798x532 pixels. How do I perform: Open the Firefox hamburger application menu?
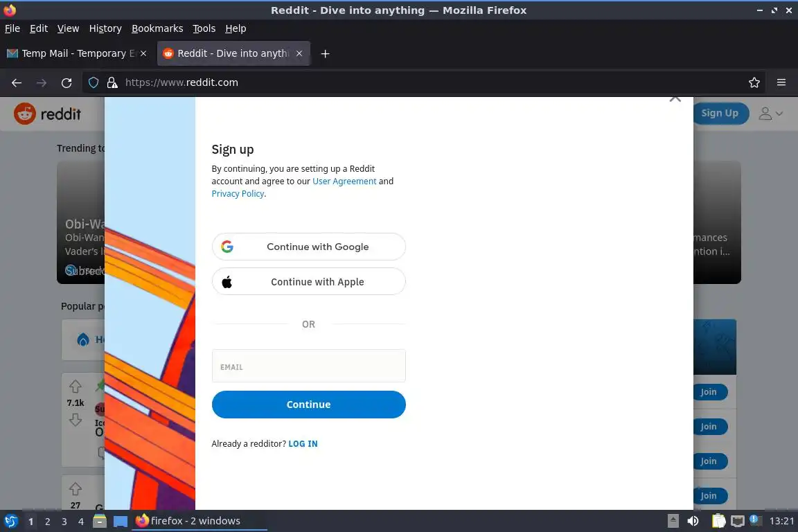tap(781, 82)
